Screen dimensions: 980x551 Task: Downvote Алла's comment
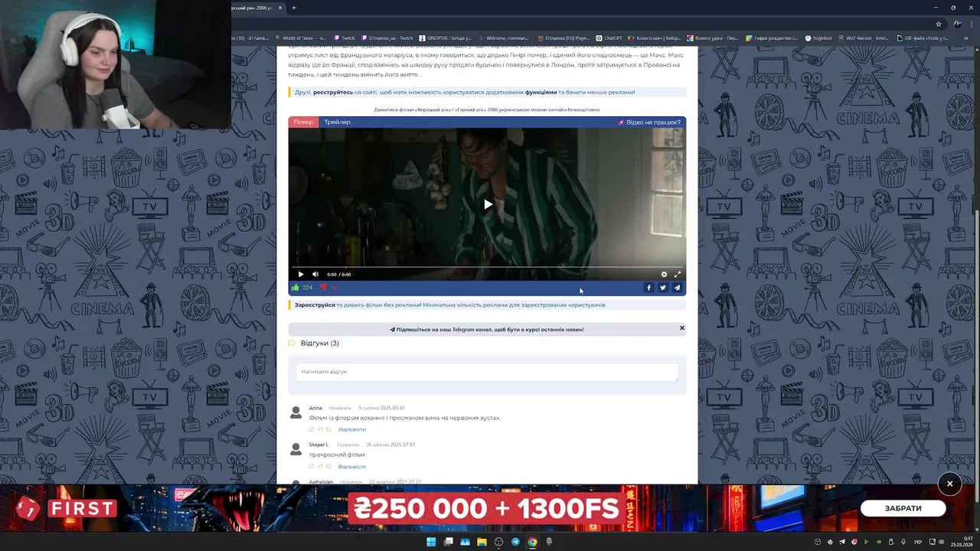[x=328, y=429]
